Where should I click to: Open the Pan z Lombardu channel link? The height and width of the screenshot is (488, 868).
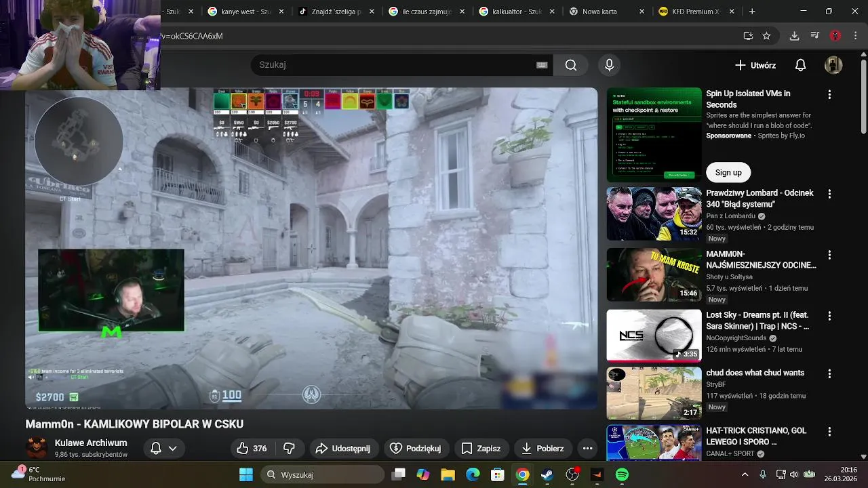tap(730, 216)
